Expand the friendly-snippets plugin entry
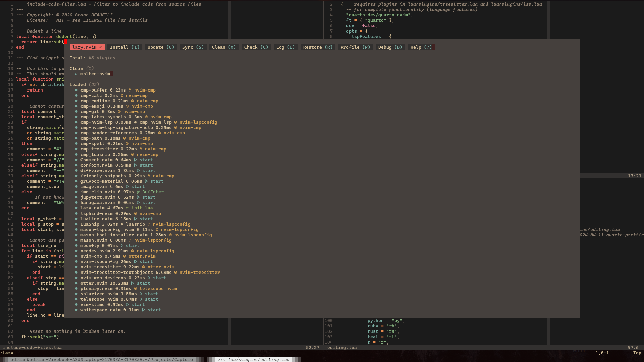644x362 pixels. tap(103, 176)
